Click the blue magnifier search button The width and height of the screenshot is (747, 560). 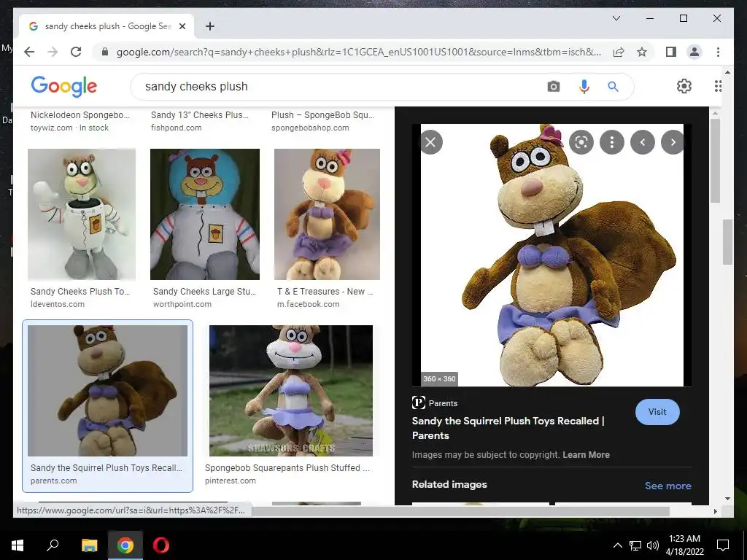click(613, 87)
